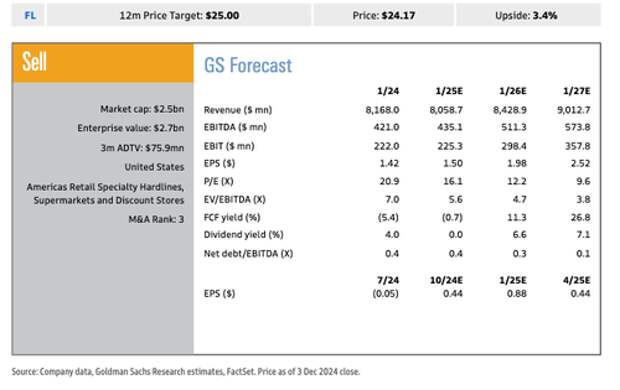
Task: Select the 1/25E annual column header
Action: (449, 91)
